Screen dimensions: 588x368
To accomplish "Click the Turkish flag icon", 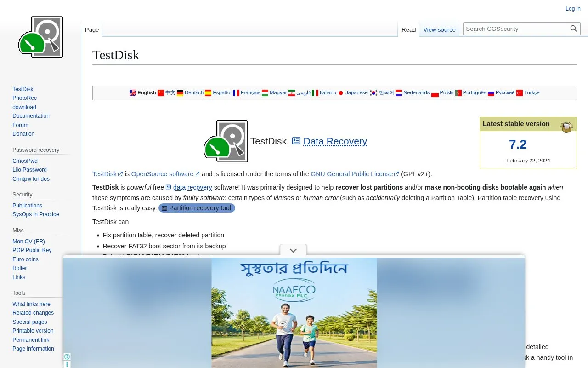I will (520, 93).
